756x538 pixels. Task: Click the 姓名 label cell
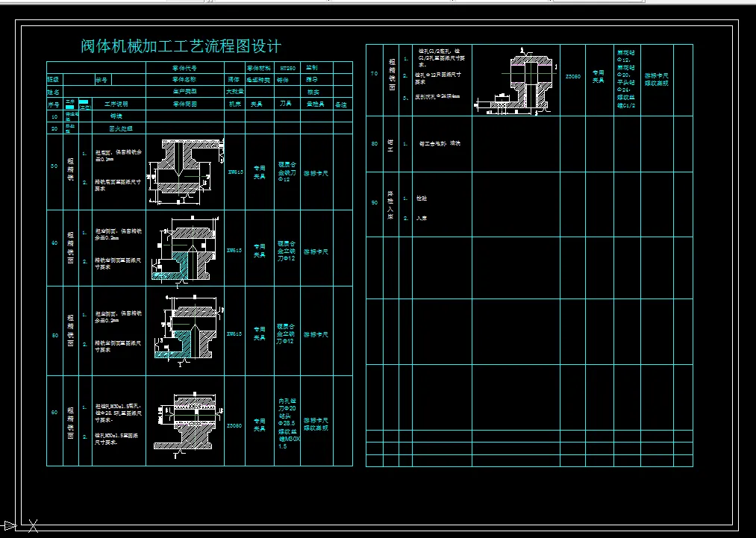(54, 92)
